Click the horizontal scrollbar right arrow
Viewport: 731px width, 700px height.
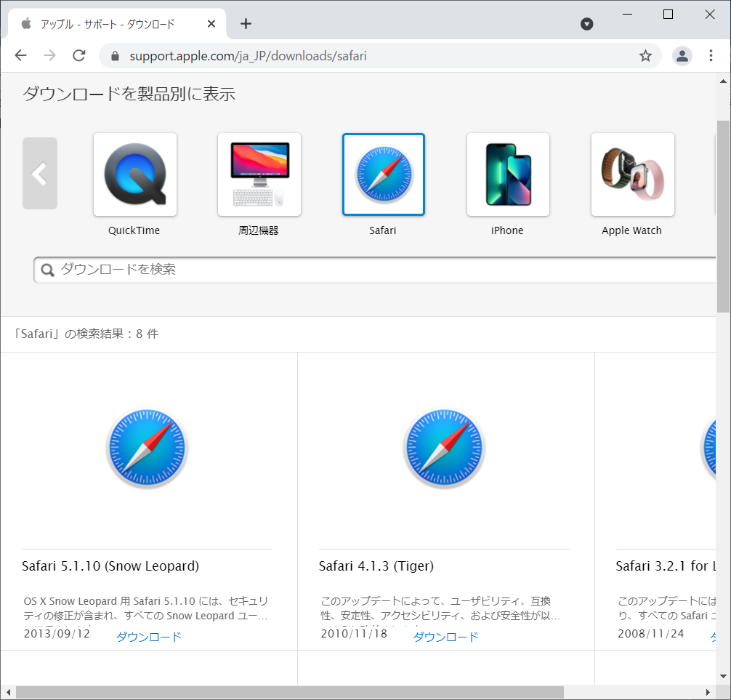tap(708, 692)
